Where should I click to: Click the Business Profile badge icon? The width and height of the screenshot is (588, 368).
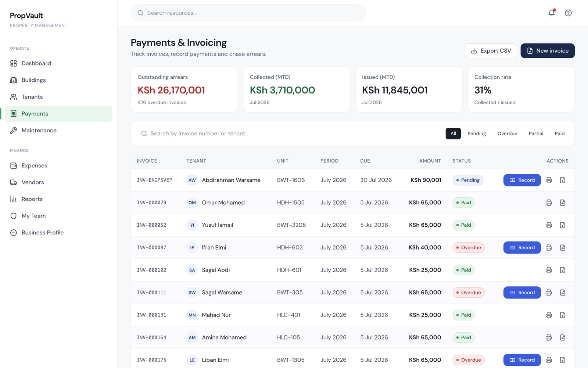[x=14, y=233]
